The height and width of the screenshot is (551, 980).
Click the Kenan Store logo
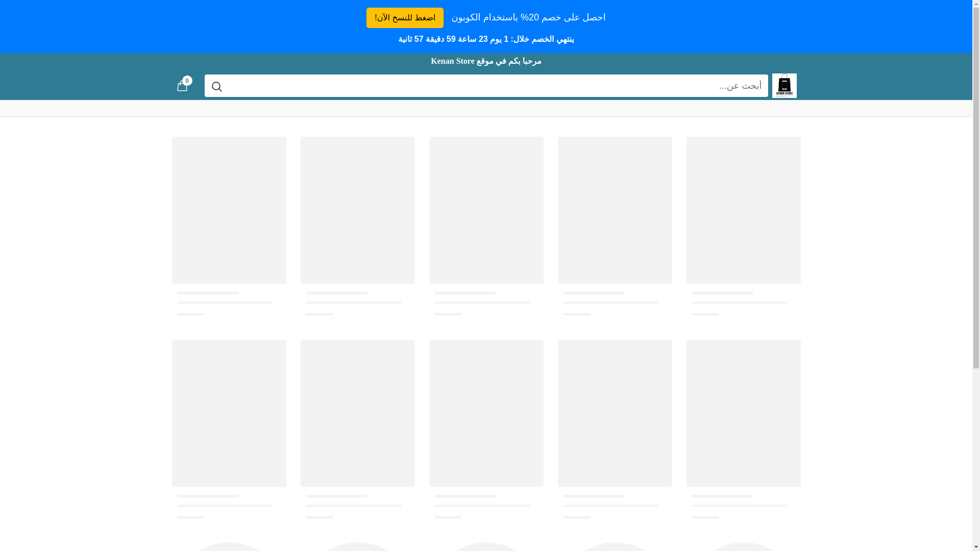point(784,86)
